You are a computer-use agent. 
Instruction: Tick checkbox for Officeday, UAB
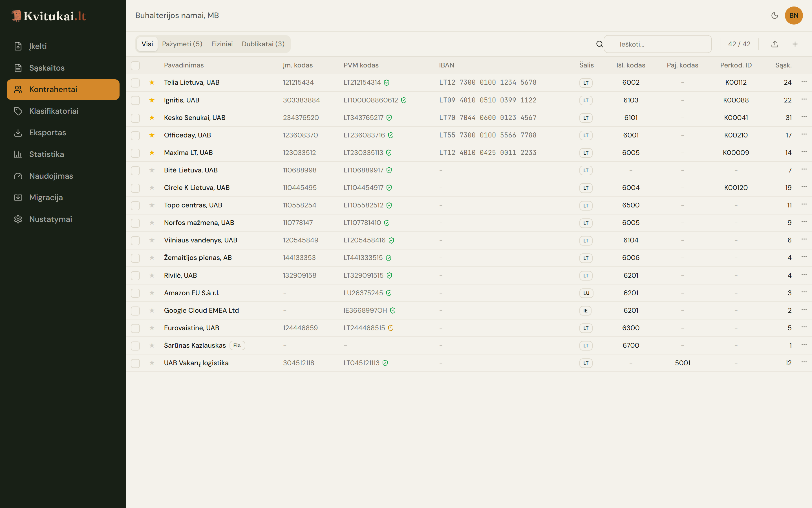click(x=135, y=135)
